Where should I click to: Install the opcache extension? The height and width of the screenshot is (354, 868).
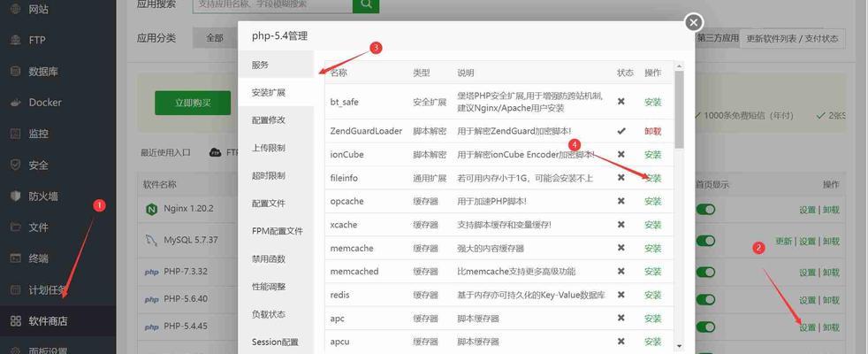click(652, 201)
